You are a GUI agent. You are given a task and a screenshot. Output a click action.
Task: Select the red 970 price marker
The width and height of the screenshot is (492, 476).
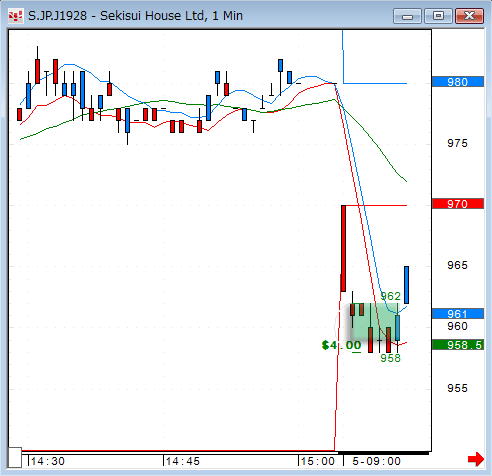(458, 204)
